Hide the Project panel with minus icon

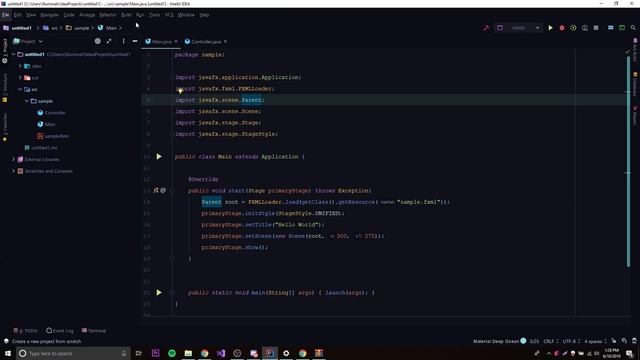pyautogui.click(x=135, y=41)
